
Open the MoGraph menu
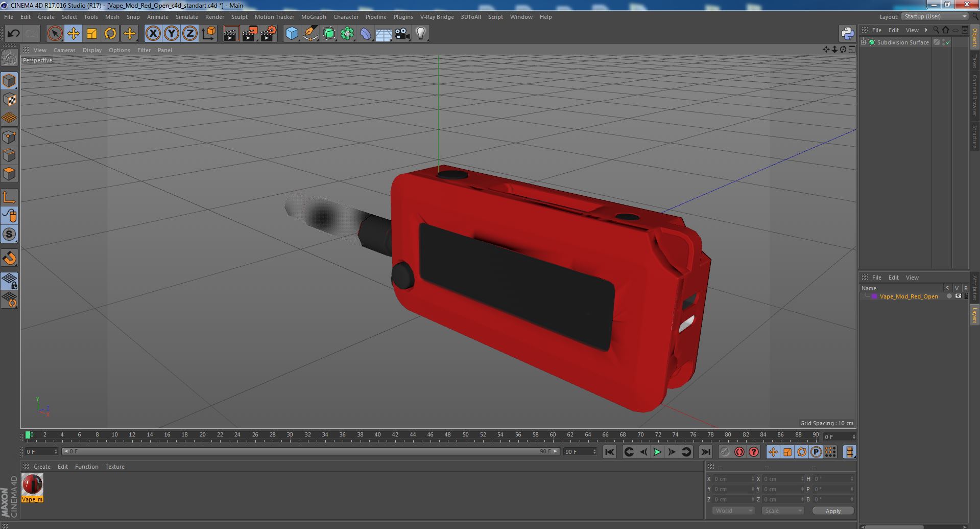[x=314, y=17]
